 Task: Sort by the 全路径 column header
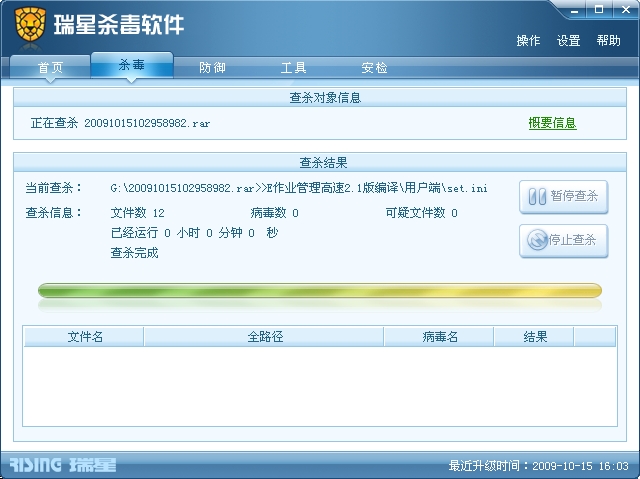tap(264, 337)
